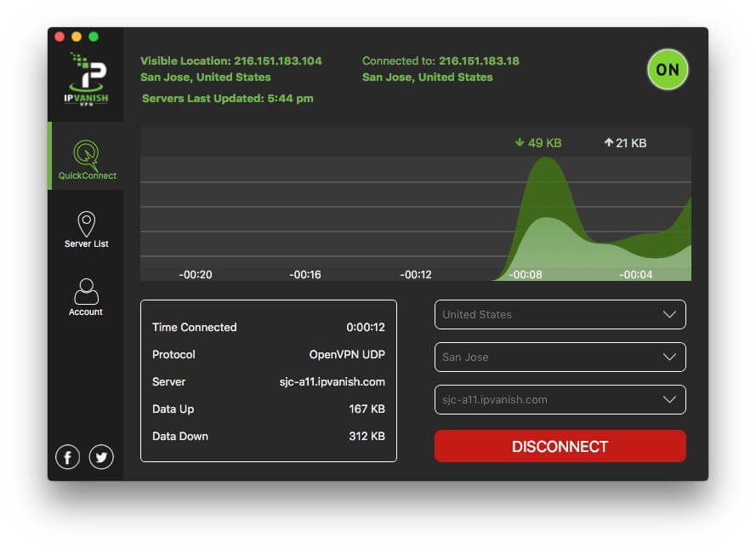Minimize the window with the yellow button
756x549 pixels.
[77, 37]
